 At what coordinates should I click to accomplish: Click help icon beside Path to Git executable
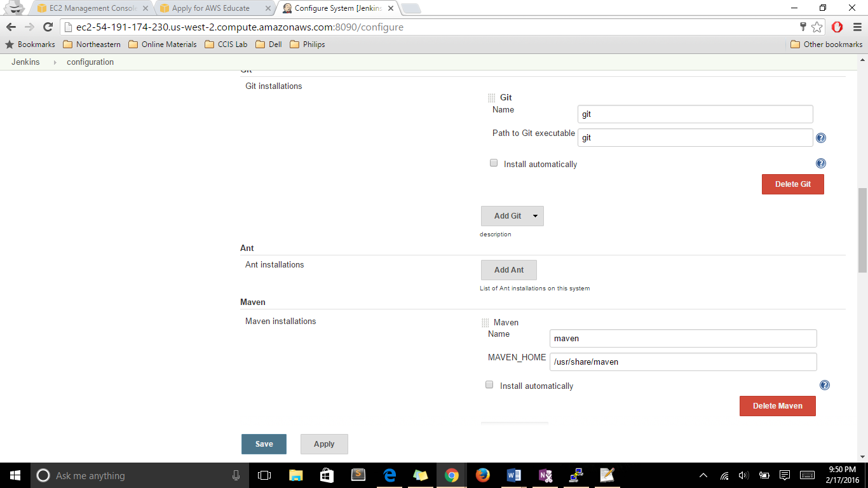pos(820,138)
